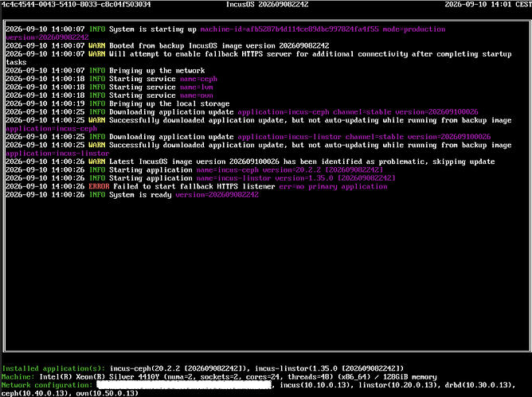The width and height of the screenshot is (532, 397).
Task: Click the "Will attempt to enable fallback HTTPS server" line
Action: (259, 58)
